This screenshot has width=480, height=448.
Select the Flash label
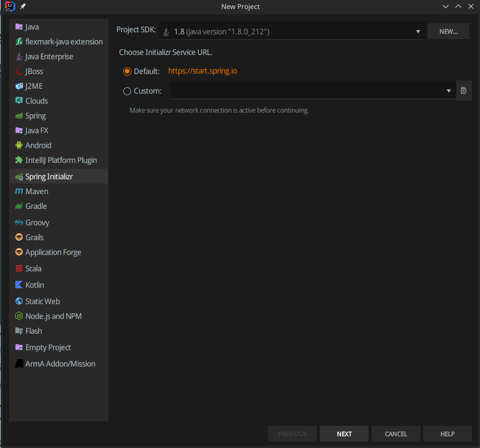(34, 331)
